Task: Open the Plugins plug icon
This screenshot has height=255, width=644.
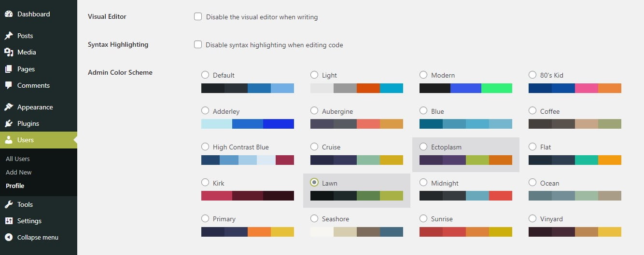Action: coord(9,123)
